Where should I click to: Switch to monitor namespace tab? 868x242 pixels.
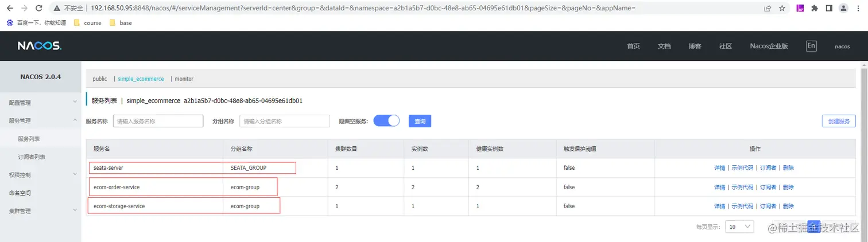[184, 79]
